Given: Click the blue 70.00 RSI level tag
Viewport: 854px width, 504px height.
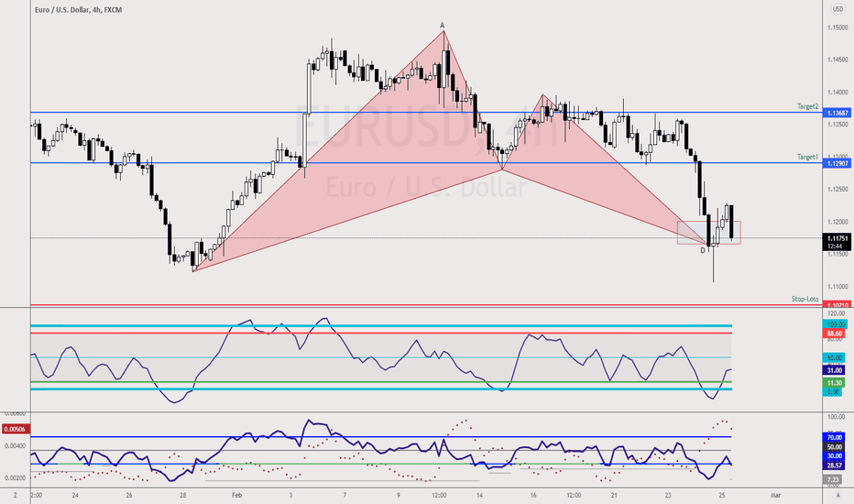Looking at the screenshot, I should pos(835,437).
